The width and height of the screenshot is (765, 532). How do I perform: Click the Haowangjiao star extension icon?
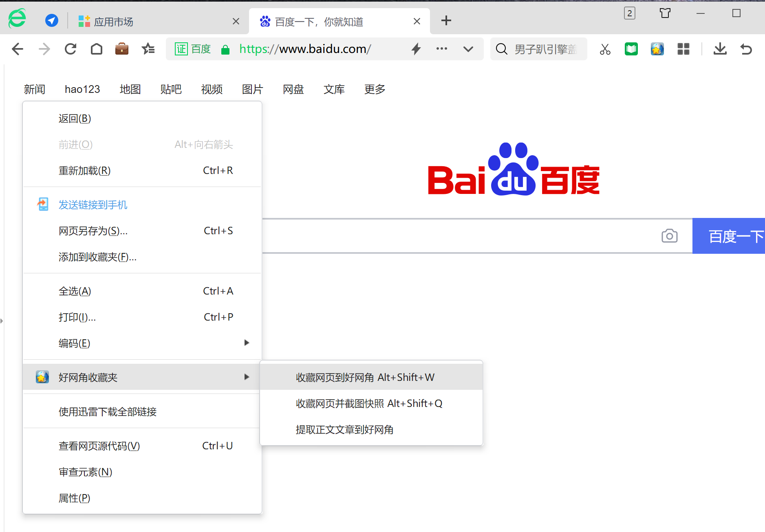tap(657, 49)
